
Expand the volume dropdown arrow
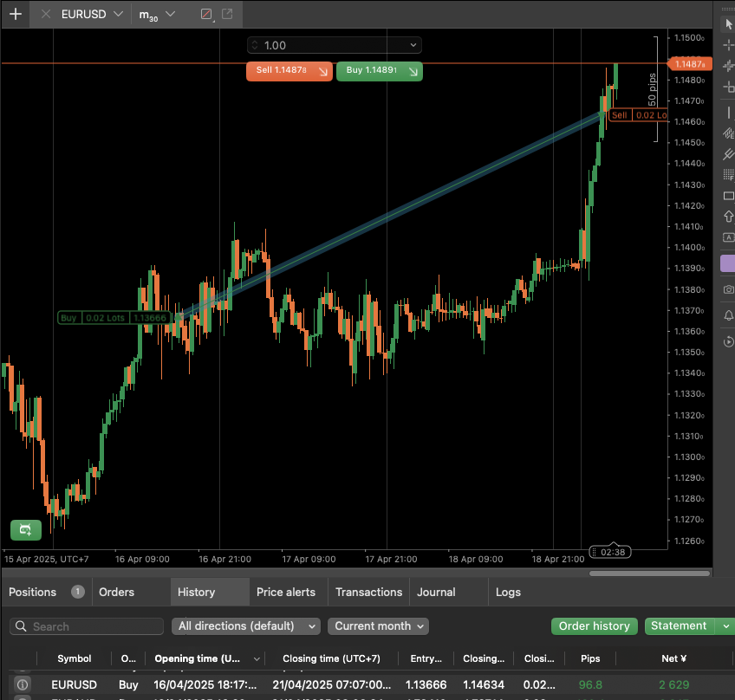pyautogui.click(x=413, y=45)
